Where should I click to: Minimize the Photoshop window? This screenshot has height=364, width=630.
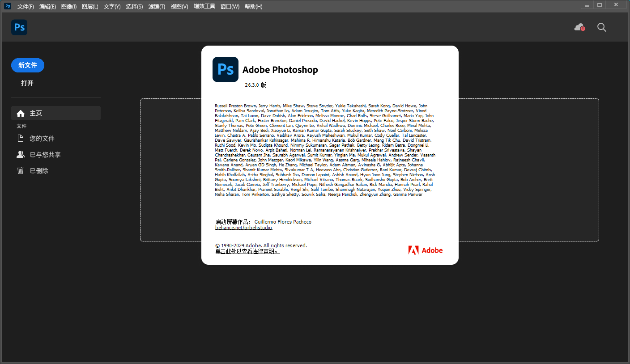coord(587,5)
